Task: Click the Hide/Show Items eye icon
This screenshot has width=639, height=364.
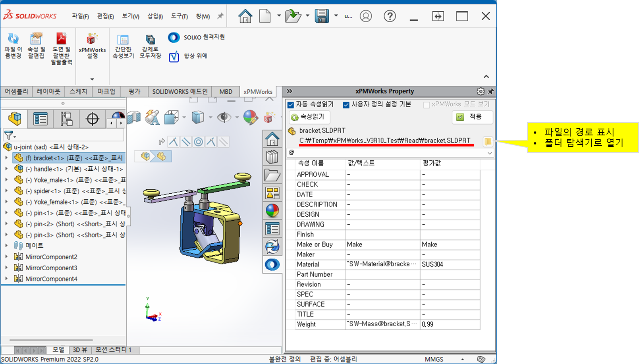Action: click(x=224, y=117)
